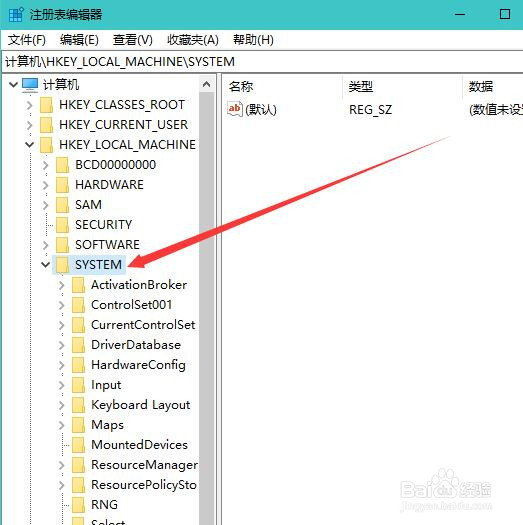The height and width of the screenshot is (525, 523).
Task: Click the MountedDevices folder icon
Action: coord(79,445)
